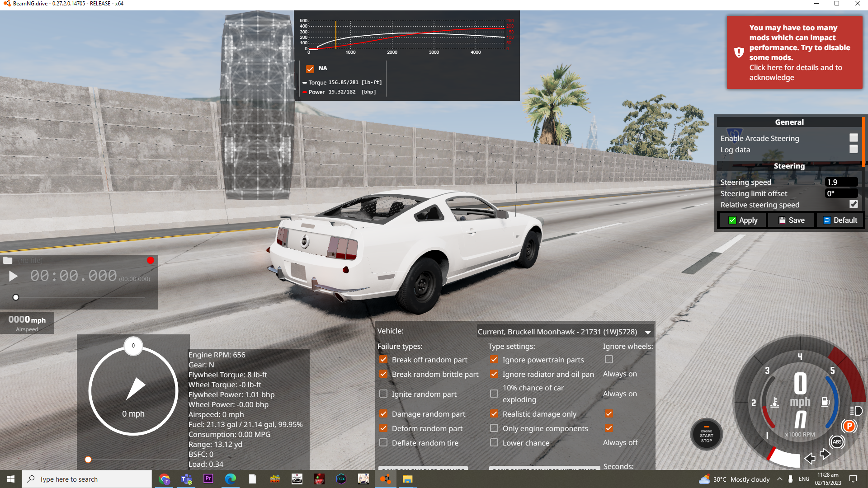This screenshot has width=868, height=488.
Task: Toggle Damage random part checkbox
Action: [383, 414]
